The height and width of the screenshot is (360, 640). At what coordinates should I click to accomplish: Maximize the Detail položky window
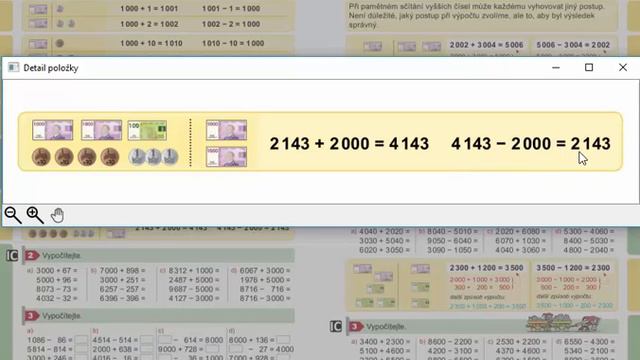click(589, 67)
